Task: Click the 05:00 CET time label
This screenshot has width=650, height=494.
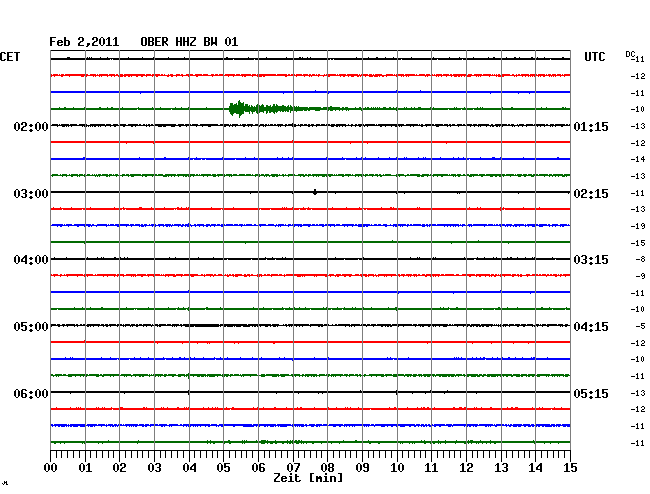Action: click(x=31, y=327)
